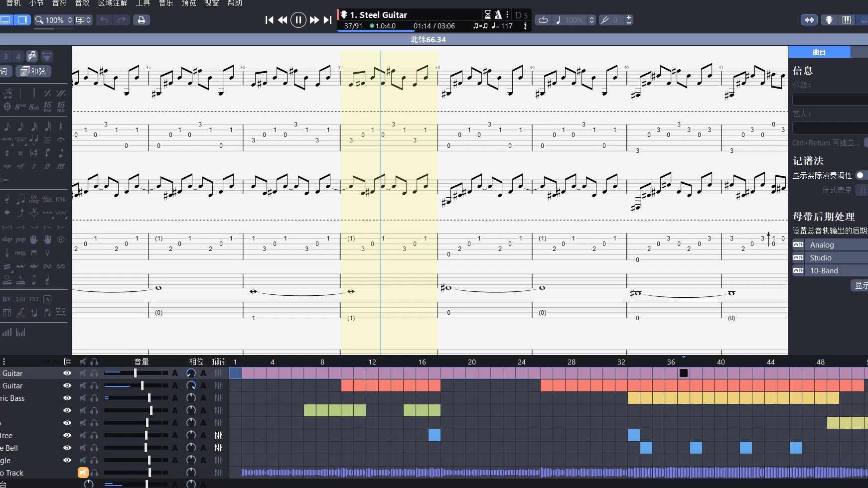Toggle the metronome icon
This screenshot has height=488, width=868.
coord(498,14)
